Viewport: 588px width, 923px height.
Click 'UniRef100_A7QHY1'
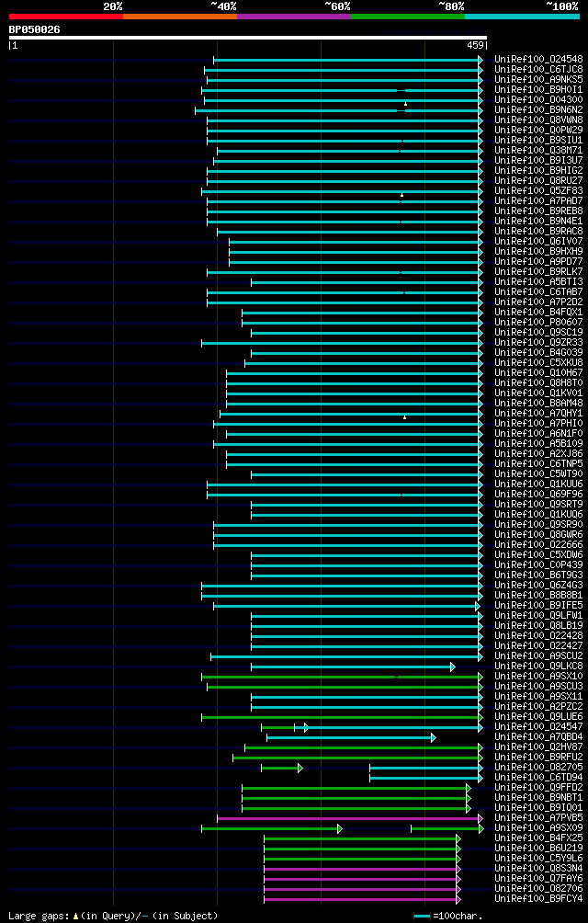[x=538, y=413]
